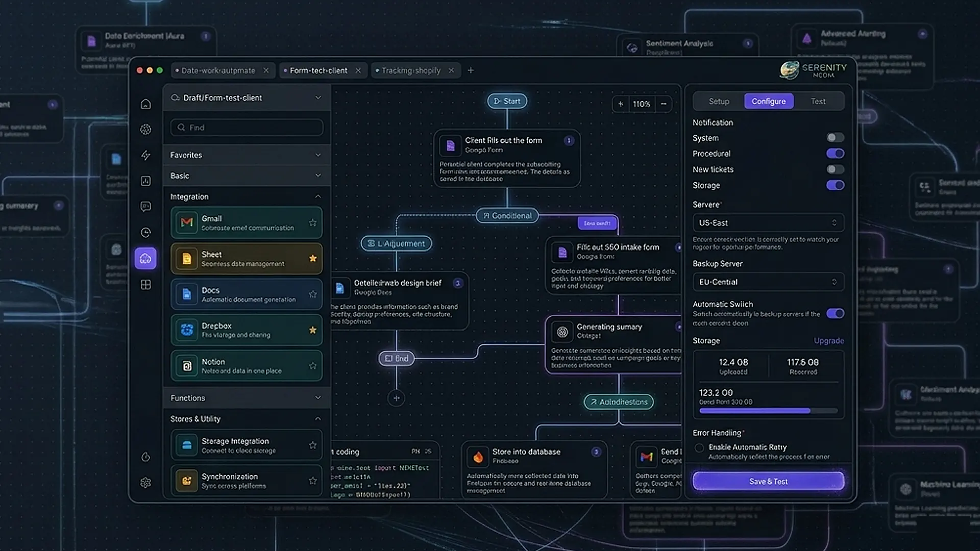The image size is (980, 551).
Task: Turn off the Storage notification toggle
Action: (x=836, y=185)
